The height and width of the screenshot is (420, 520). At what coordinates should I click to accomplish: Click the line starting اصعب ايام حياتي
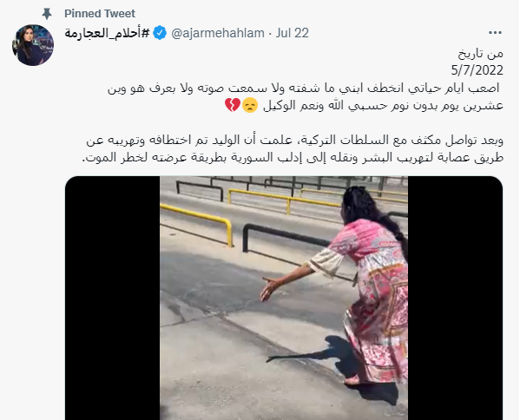tap(304, 89)
